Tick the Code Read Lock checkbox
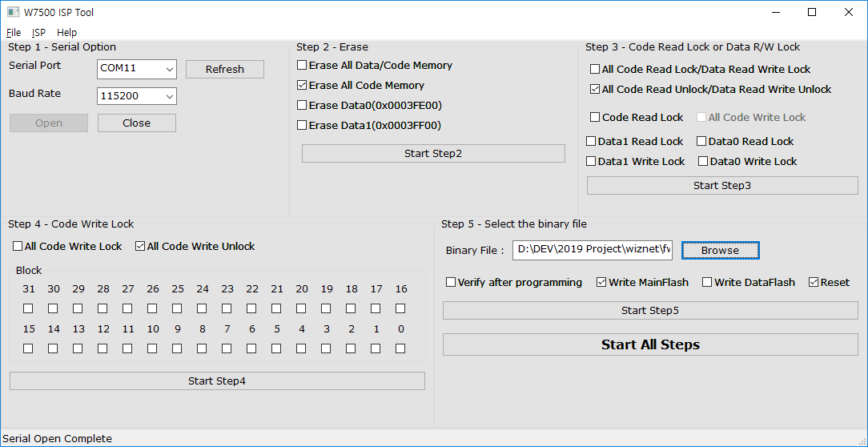The width and height of the screenshot is (868, 447). point(595,118)
